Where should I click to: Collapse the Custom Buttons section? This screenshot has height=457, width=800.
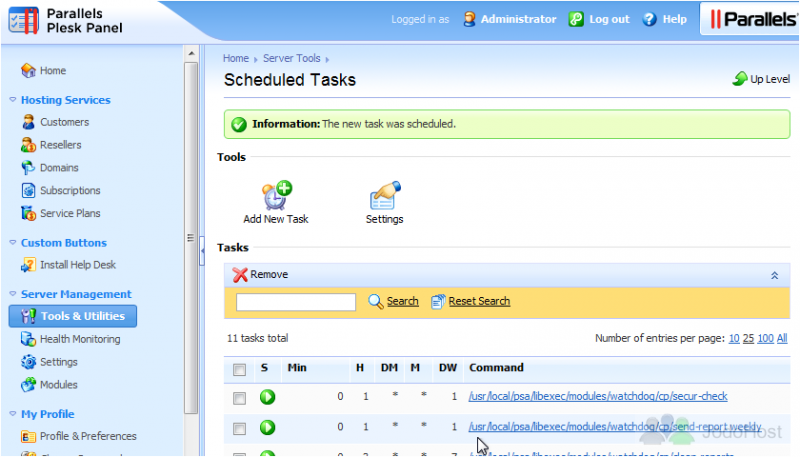point(13,243)
